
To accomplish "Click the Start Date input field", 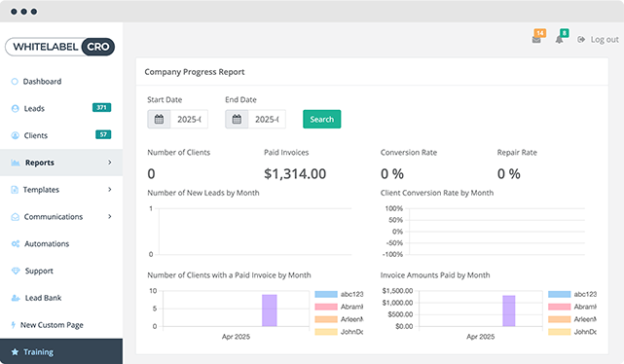I will point(189,119).
